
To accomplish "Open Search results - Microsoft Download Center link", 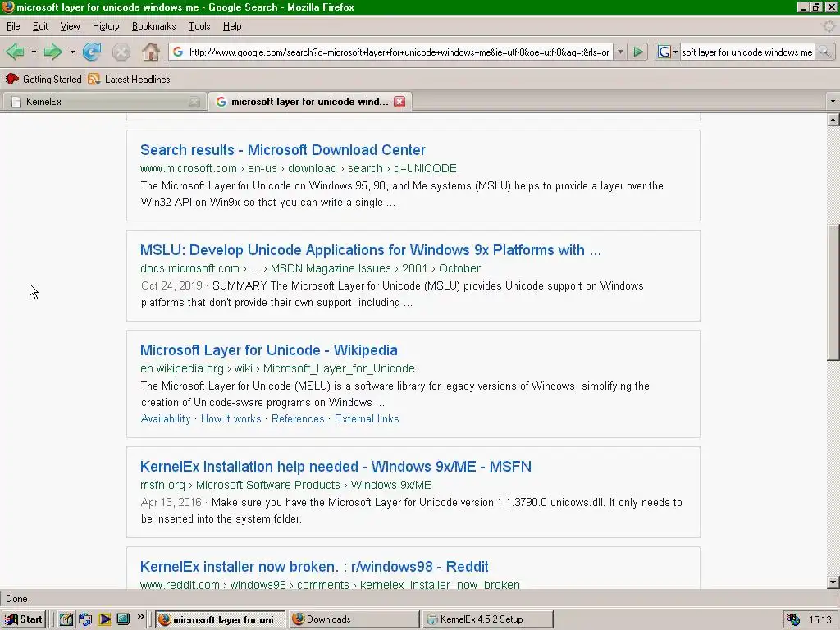I will tap(283, 150).
